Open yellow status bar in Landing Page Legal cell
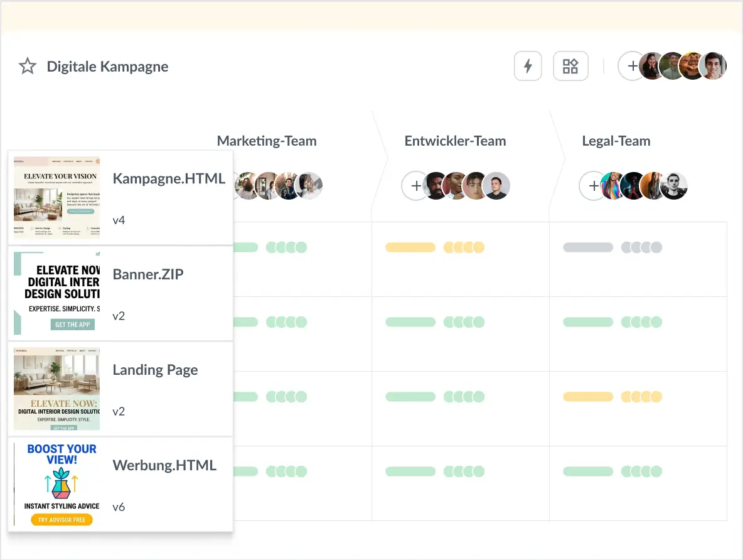 tap(588, 396)
